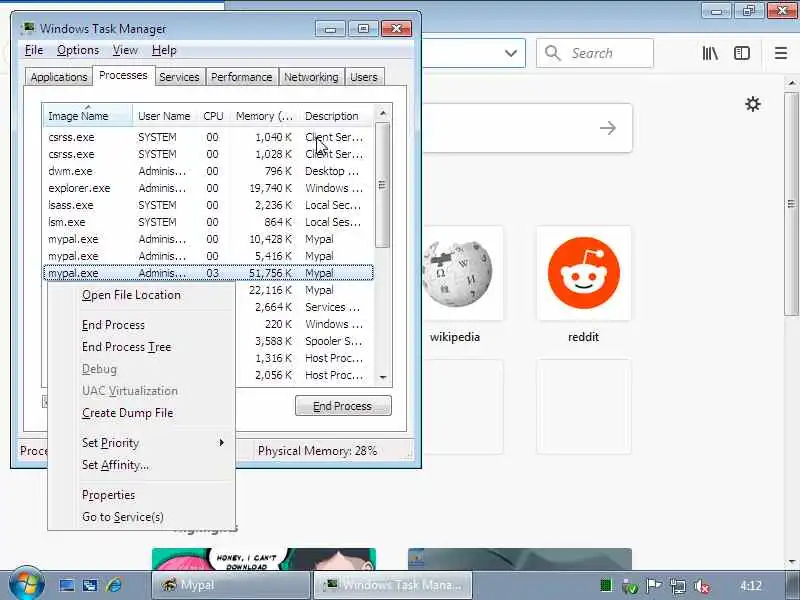This screenshot has height=600, width=800.
Task: Sort by Description column header
Action: point(337,116)
